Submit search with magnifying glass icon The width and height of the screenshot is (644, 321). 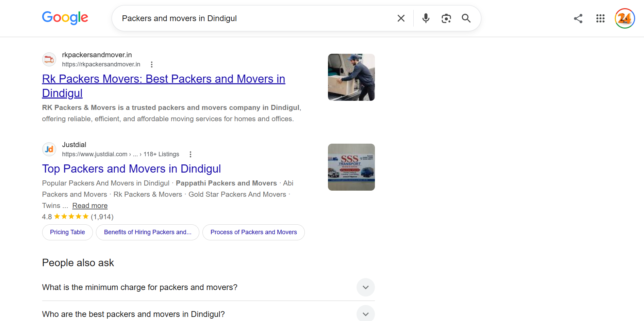[466, 18]
